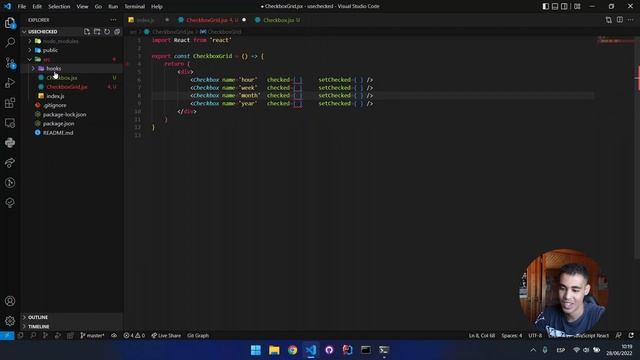Switch to the CheckboxGrid.jsx editor tab

(212, 20)
